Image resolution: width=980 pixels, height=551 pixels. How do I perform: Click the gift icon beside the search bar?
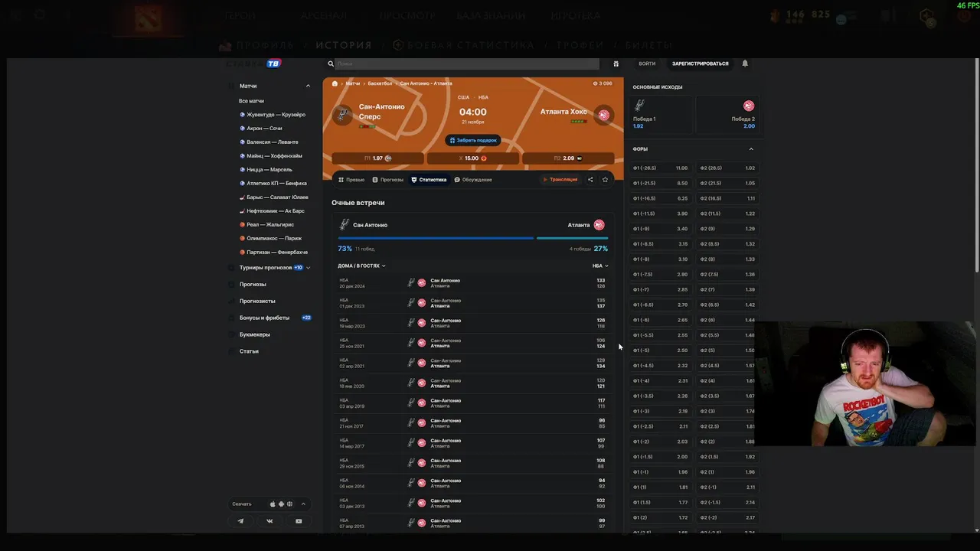[616, 64]
